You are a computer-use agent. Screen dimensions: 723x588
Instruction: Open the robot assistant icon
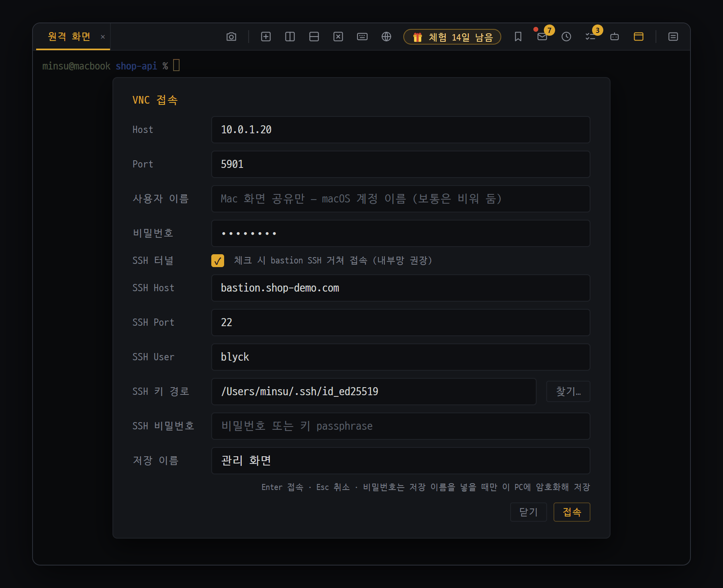click(615, 37)
